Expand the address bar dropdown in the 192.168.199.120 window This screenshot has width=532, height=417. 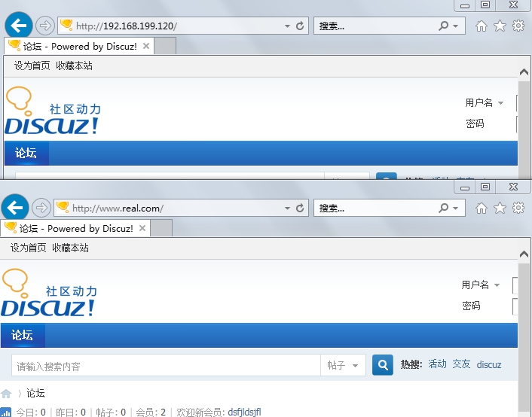[x=287, y=26]
